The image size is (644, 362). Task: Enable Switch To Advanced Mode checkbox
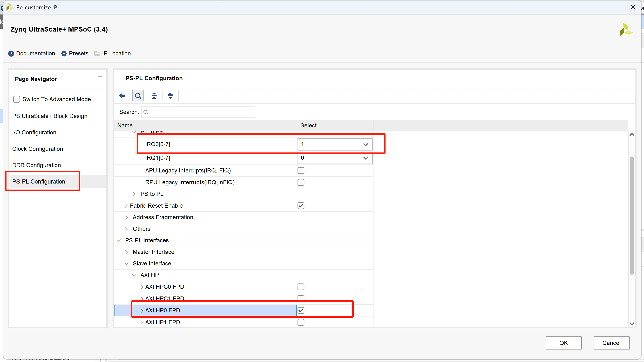(x=16, y=99)
